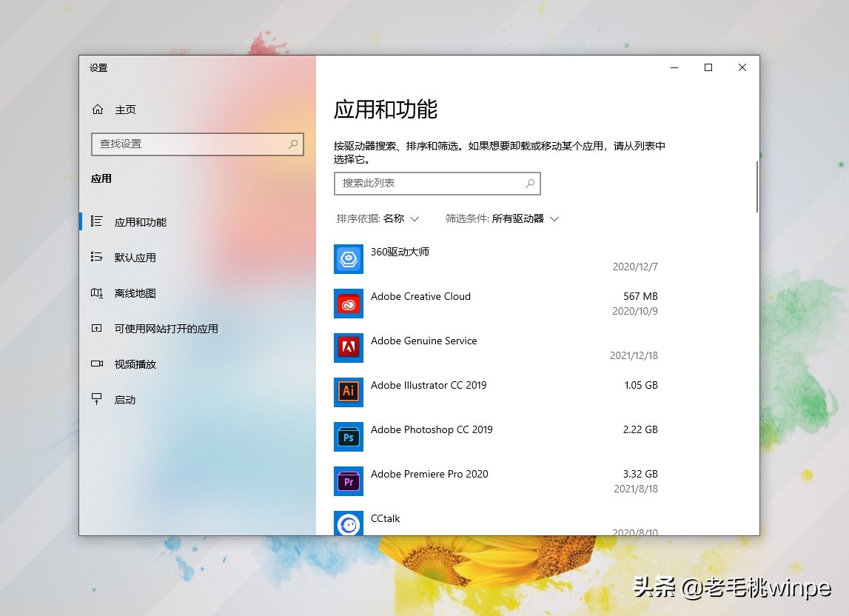Image resolution: width=849 pixels, height=616 pixels.
Task: Click the Adobe Genuine Service icon
Action: pyautogui.click(x=348, y=348)
